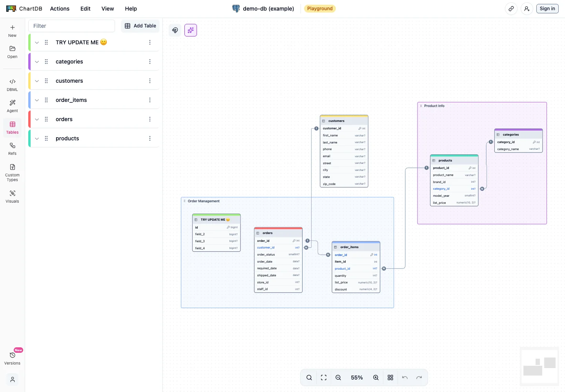
Task: Expand the TRY UPDATE ME table row
Action: [37, 42]
